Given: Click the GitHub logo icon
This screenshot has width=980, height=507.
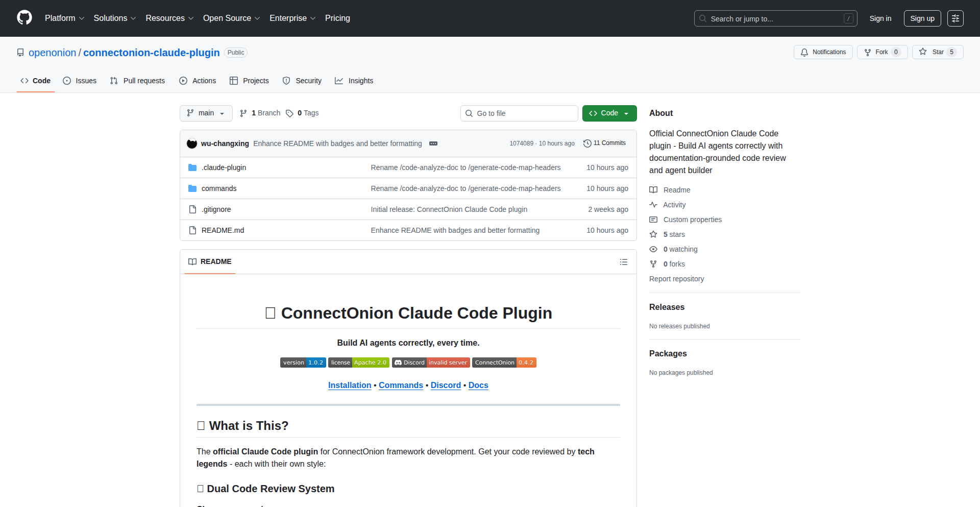Looking at the screenshot, I should click(x=24, y=18).
